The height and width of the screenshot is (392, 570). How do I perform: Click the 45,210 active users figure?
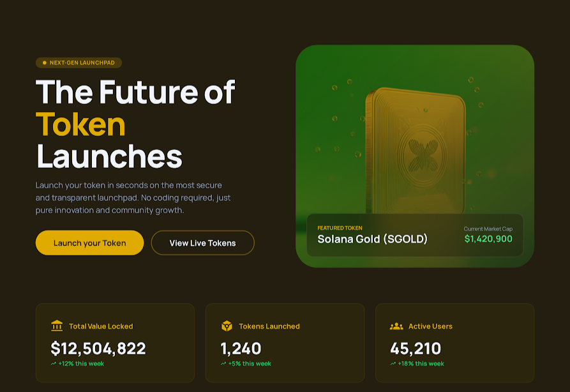pos(416,348)
